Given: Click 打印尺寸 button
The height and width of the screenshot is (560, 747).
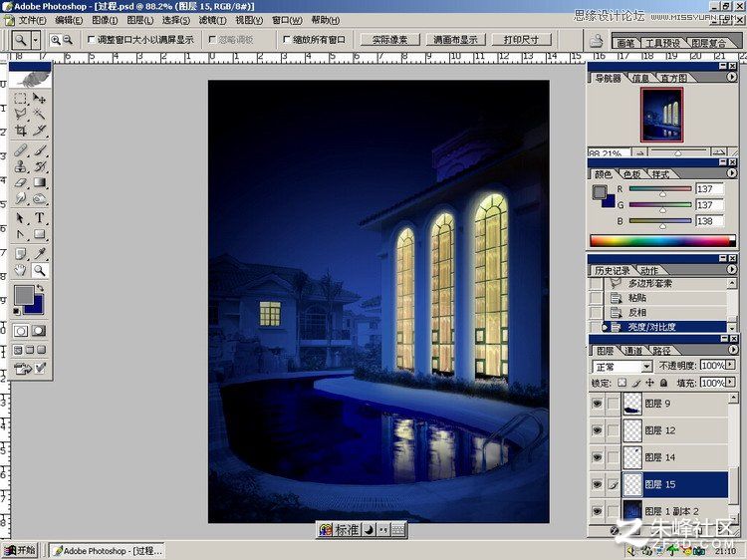Looking at the screenshot, I should pyautogui.click(x=521, y=40).
